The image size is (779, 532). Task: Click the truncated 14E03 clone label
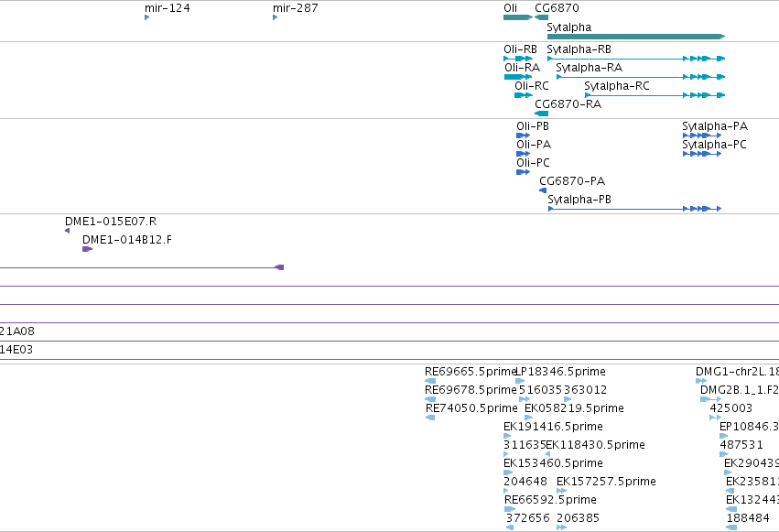[x=16, y=350]
